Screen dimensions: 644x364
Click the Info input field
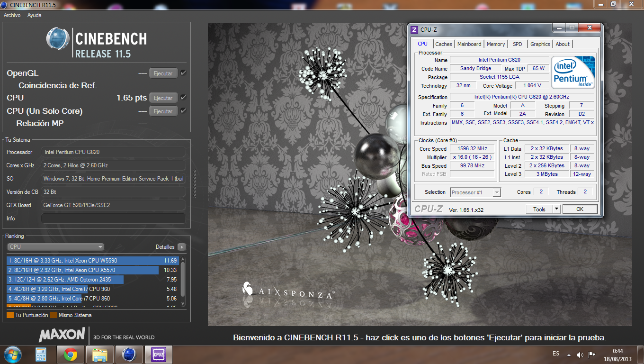click(113, 218)
